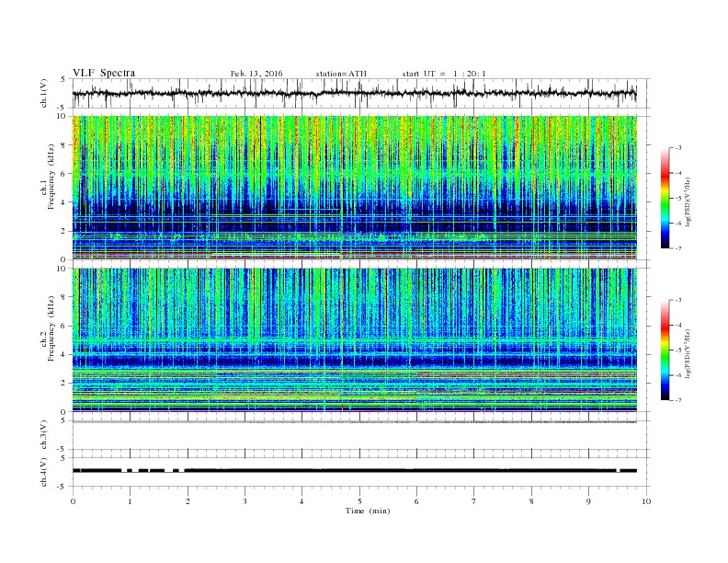Screen dimensions: 728x563
Task: Click the "5" label on the Time axis
Action: [359, 501]
